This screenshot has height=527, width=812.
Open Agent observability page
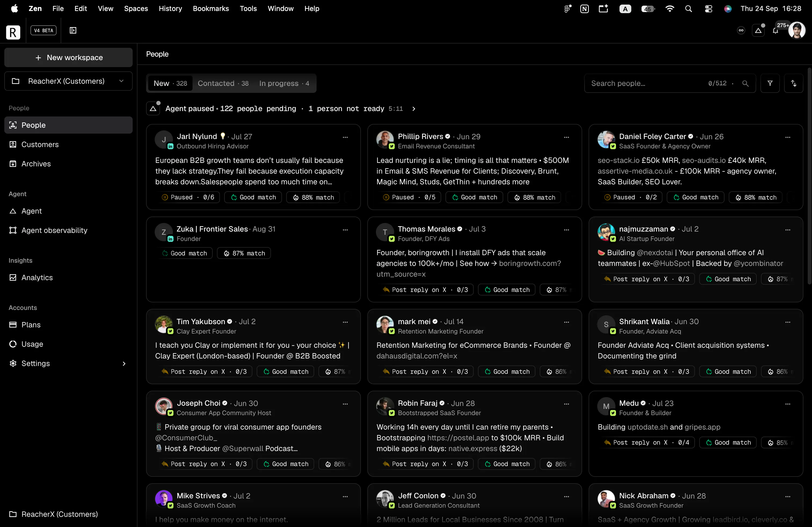pyautogui.click(x=68, y=230)
